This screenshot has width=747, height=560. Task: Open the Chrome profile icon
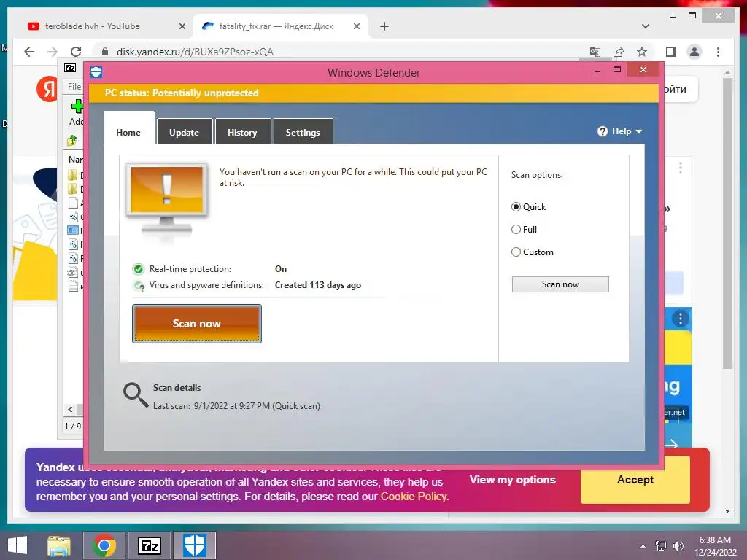(x=694, y=52)
